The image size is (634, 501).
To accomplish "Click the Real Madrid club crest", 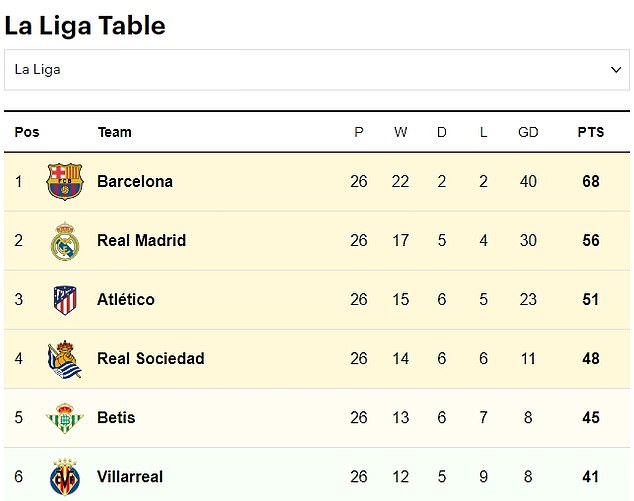I will 65,241.
